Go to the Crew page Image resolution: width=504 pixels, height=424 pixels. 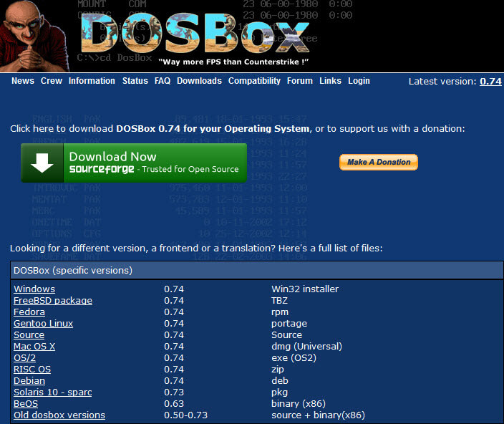[x=52, y=81]
